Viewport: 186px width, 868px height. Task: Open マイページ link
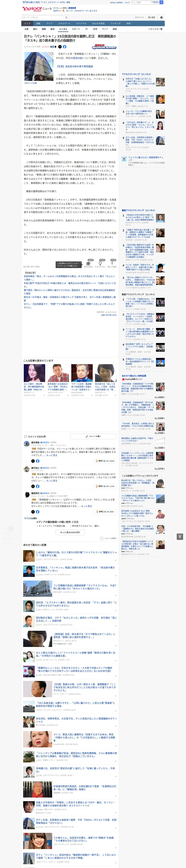(x=139, y=17)
